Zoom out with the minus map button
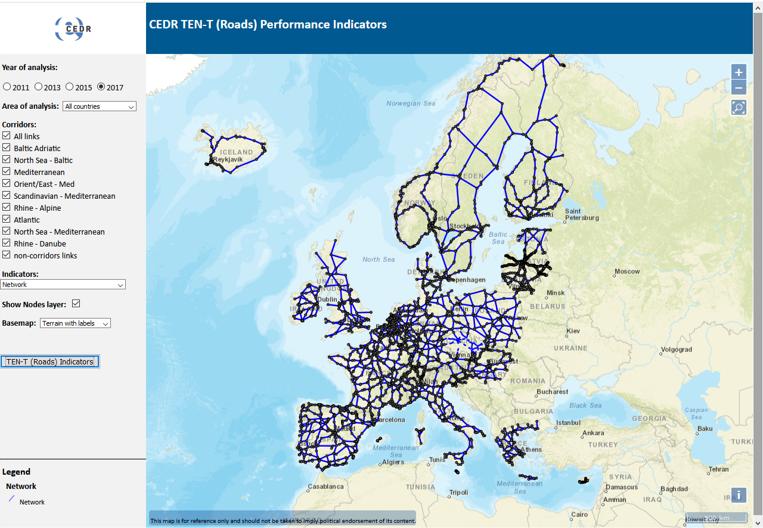 (x=738, y=88)
